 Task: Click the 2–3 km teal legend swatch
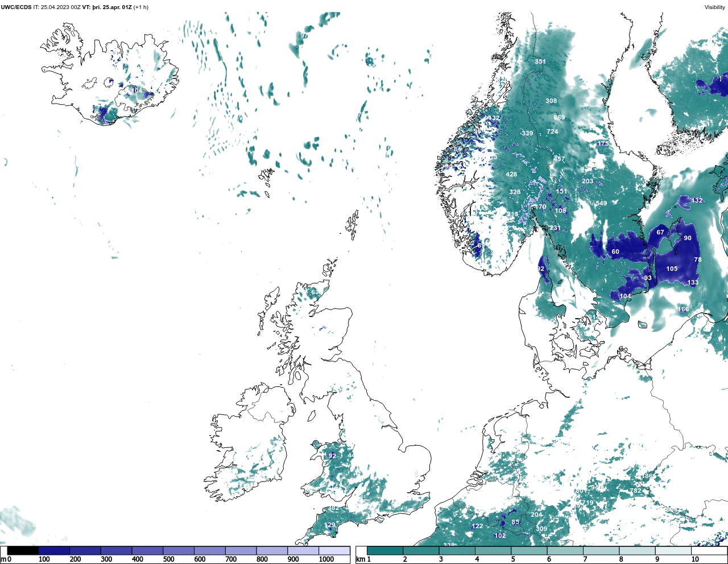pyautogui.click(x=421, y=550)
